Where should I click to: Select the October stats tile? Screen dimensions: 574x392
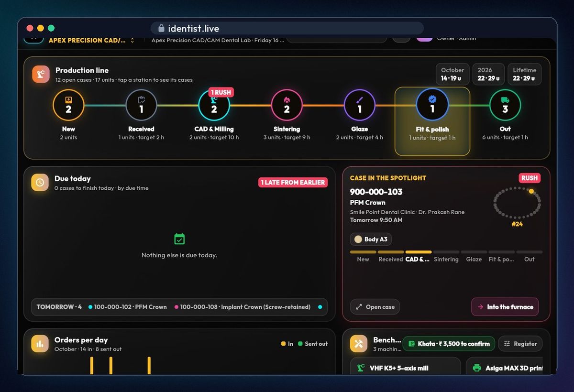coord(453,74)
